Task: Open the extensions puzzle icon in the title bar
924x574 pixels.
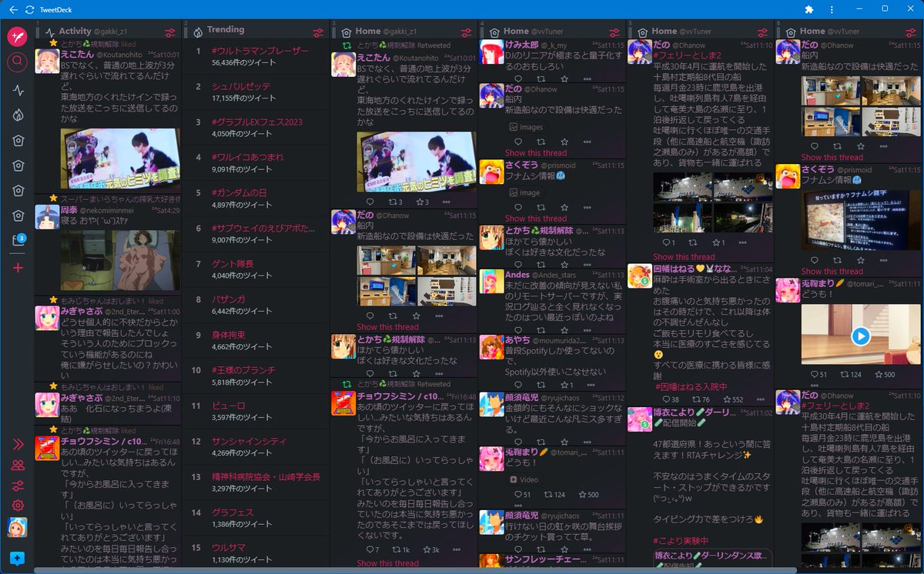Action: pyautogui.click(x=809, y=9)
